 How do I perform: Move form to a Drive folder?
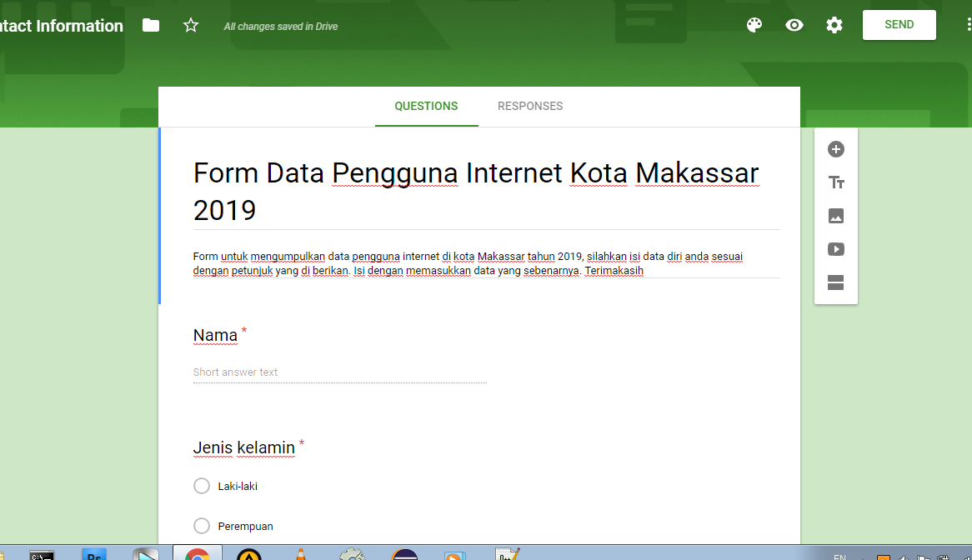pos(151,25)
